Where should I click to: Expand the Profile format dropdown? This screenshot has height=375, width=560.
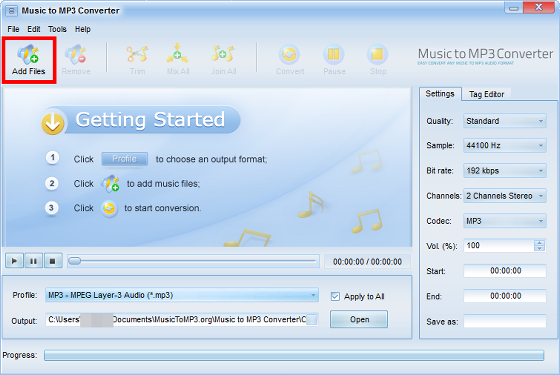(182, 295)
